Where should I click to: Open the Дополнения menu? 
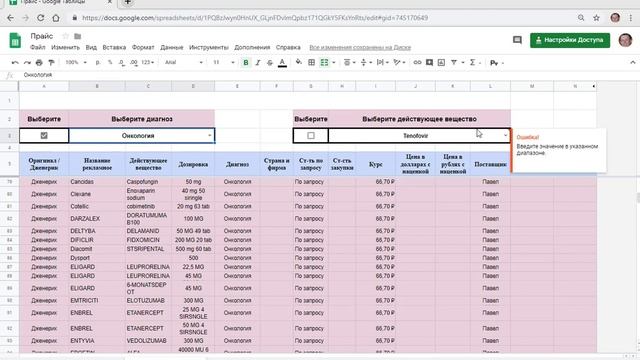(x=252, y=47)
